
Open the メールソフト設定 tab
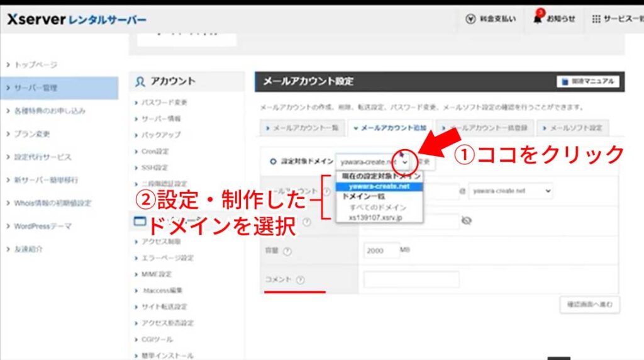pyautogui.click(x=572, y=128)
